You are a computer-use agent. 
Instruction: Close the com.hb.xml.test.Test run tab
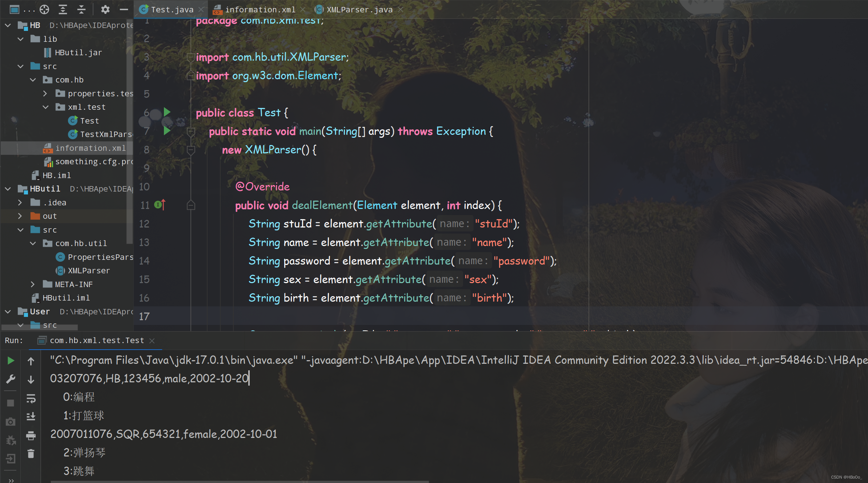click(x=152, y=341)
